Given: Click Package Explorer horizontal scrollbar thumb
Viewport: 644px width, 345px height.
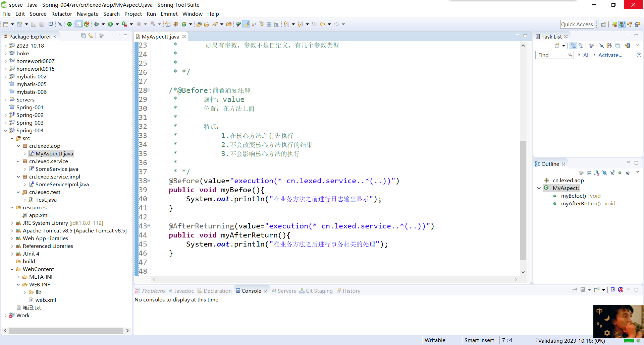Looking at the screenshot, I should (x=66, y=331).
